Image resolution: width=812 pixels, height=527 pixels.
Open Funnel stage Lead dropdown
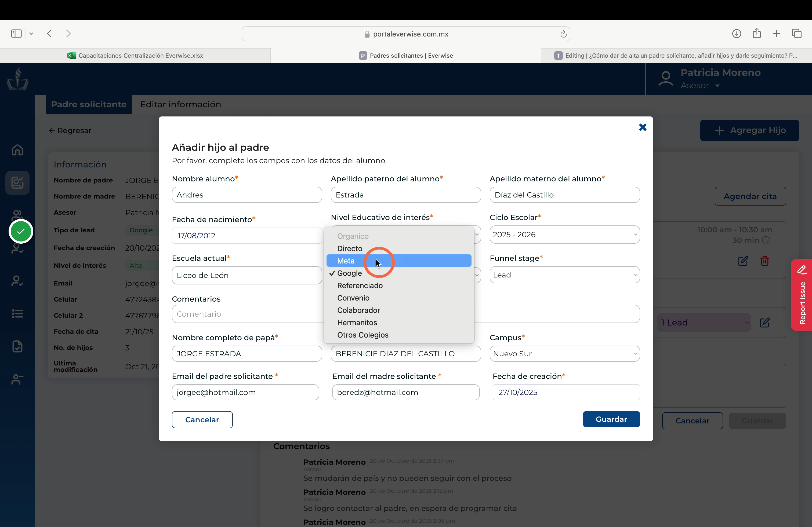point(565,275)
